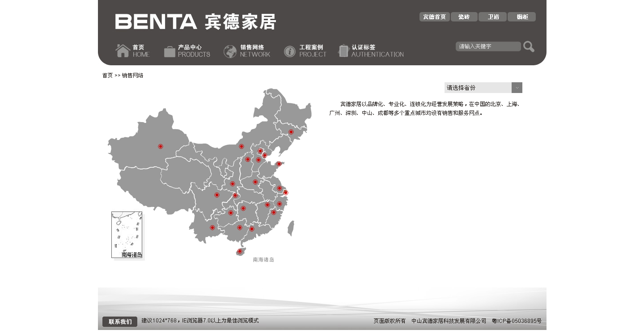Image resolution: width=644 pixels, height=334 pixels.
Task: Click the magnifying glass search icon
Action: pos(529,47)
